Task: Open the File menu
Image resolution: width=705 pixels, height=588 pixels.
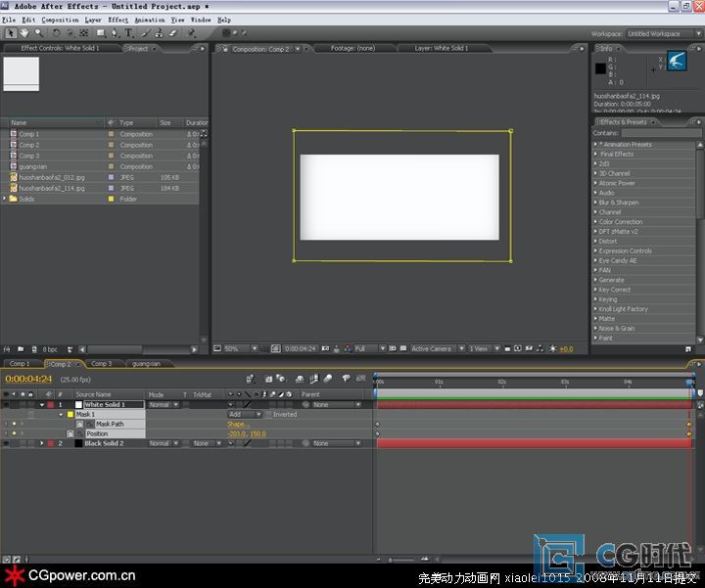Action: tap(9, 20)
